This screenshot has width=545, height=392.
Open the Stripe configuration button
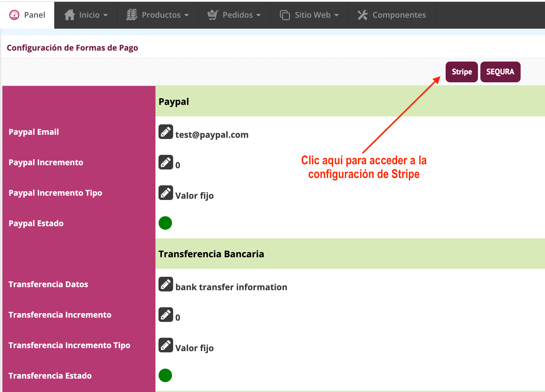(x=461, y=72)
